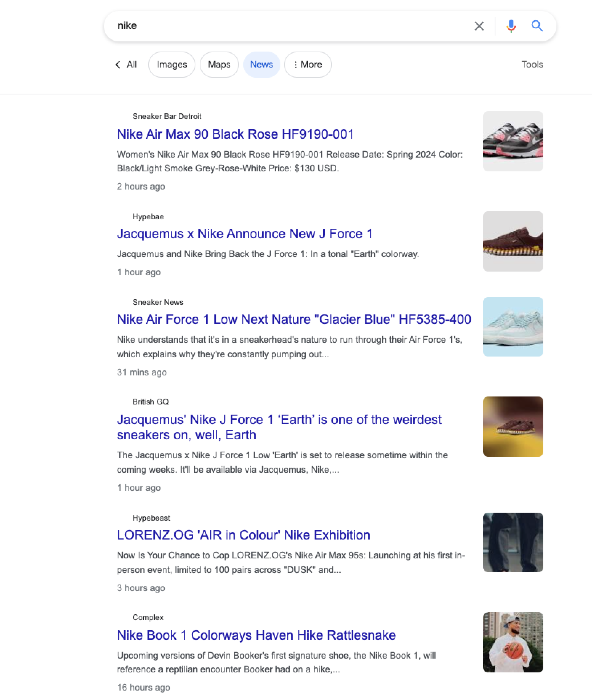The width and height of the screenshot is (592, 700).
Task: Click the blue magnifying glass search icon
Action: point(537,26)
